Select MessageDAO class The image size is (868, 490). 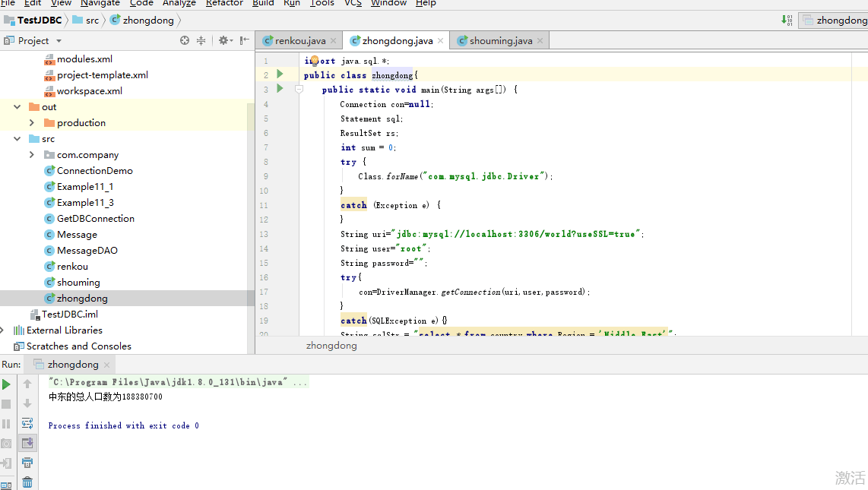[x=81, y=251]
